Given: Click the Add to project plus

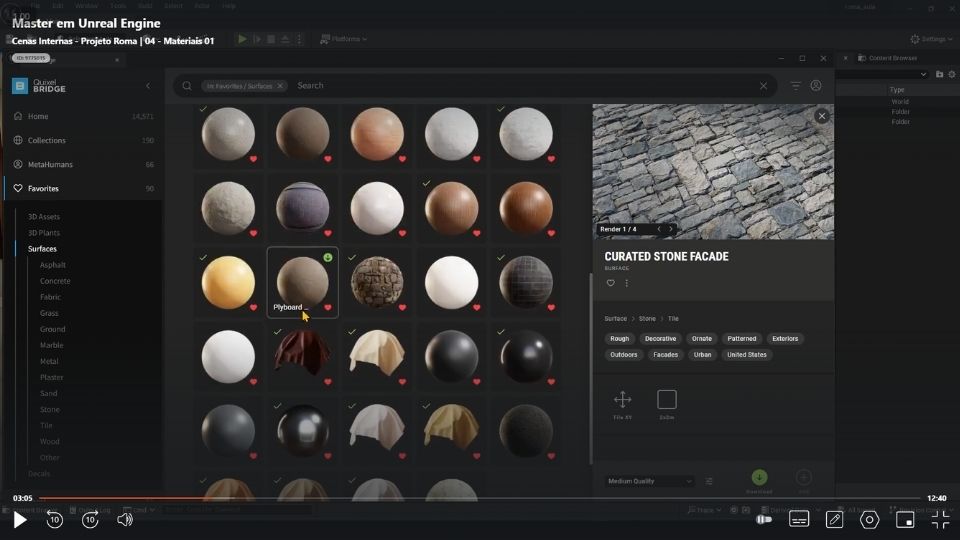Looking at the screenshot, I should coord(804,478).
